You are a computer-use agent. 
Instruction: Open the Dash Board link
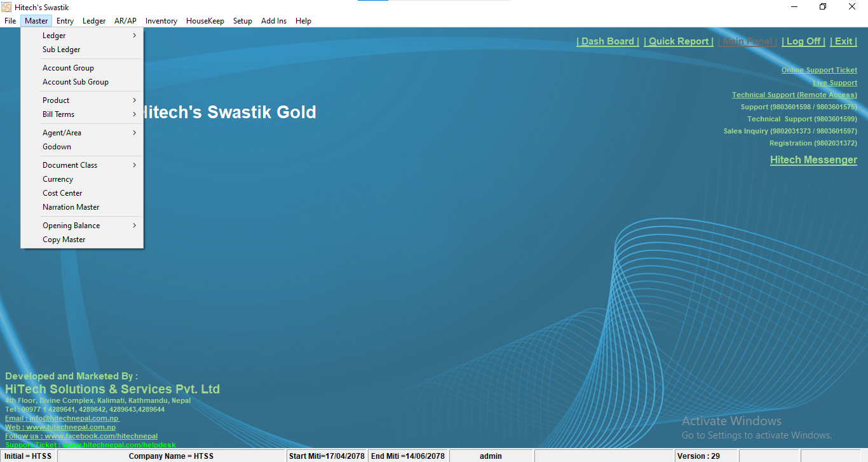[x=607, y=41]
